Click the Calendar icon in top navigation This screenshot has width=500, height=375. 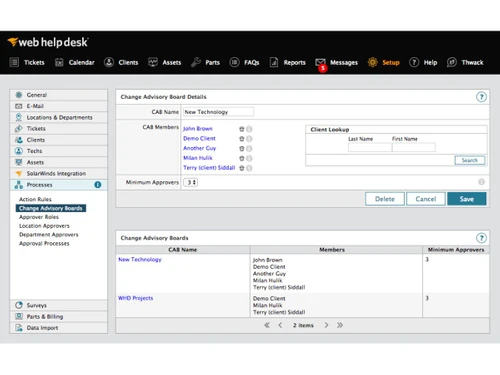pos(59,62)
